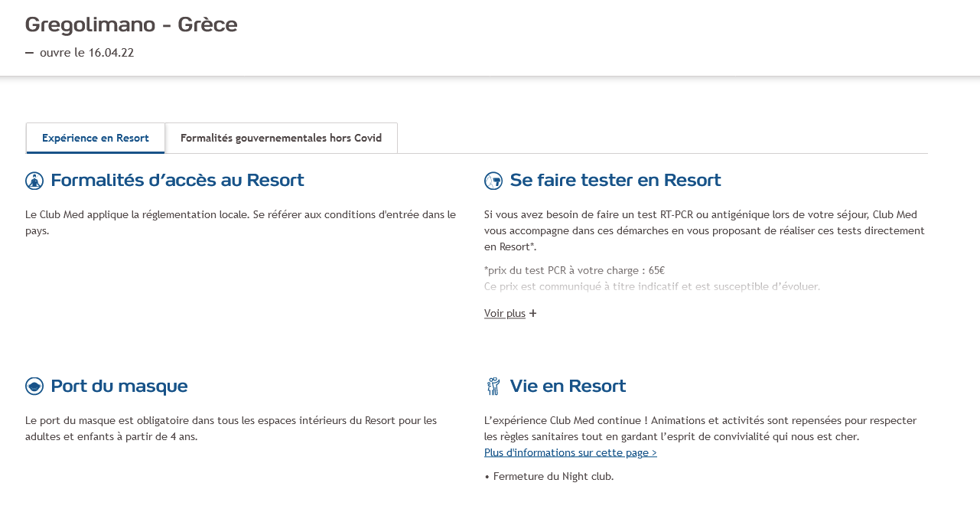Click the 'Le port du masque est obligatoire' paragraph
Screen dimensions: 980x509
pyautogui.click(x=231, y=429)
